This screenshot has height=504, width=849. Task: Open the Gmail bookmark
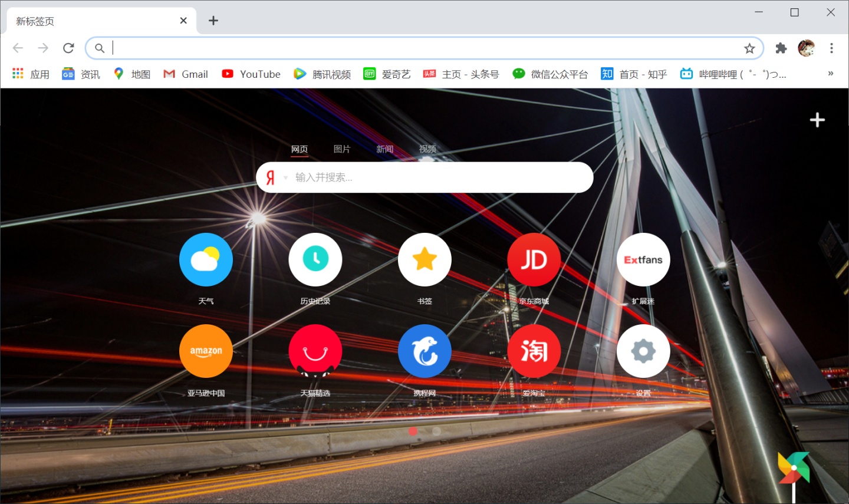(186, 74)
